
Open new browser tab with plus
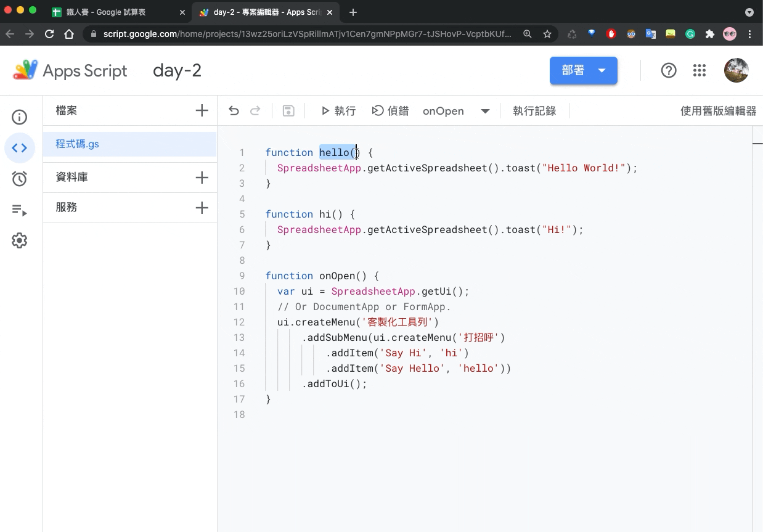pyautogui.click(x=353, y=12)
